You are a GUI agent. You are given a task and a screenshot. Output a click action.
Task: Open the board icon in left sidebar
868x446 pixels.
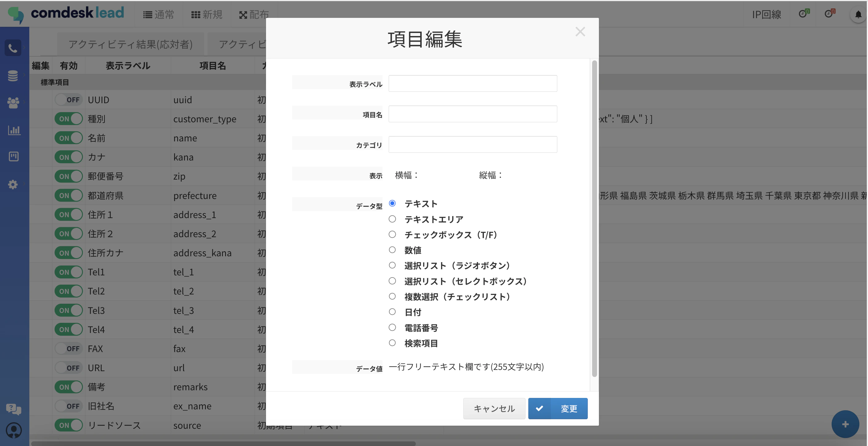tap(14, 156)
